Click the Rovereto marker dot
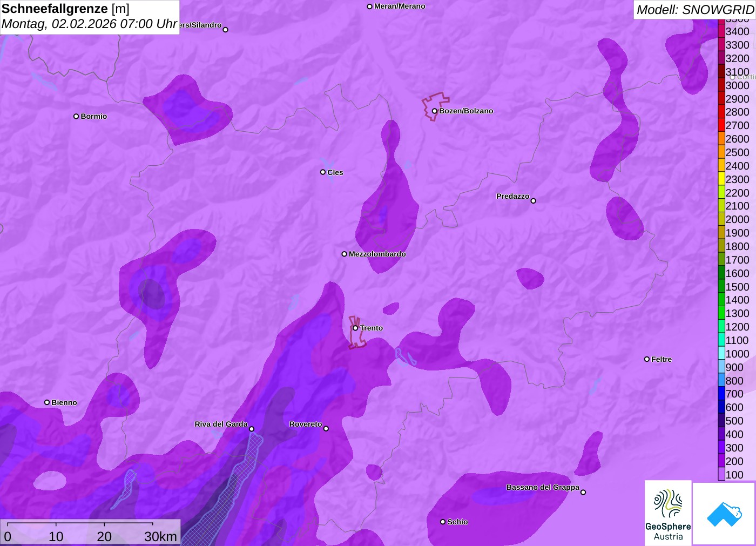Image resolution: width=756 pixels, height=546 pixels. click(x=326, y=429)
